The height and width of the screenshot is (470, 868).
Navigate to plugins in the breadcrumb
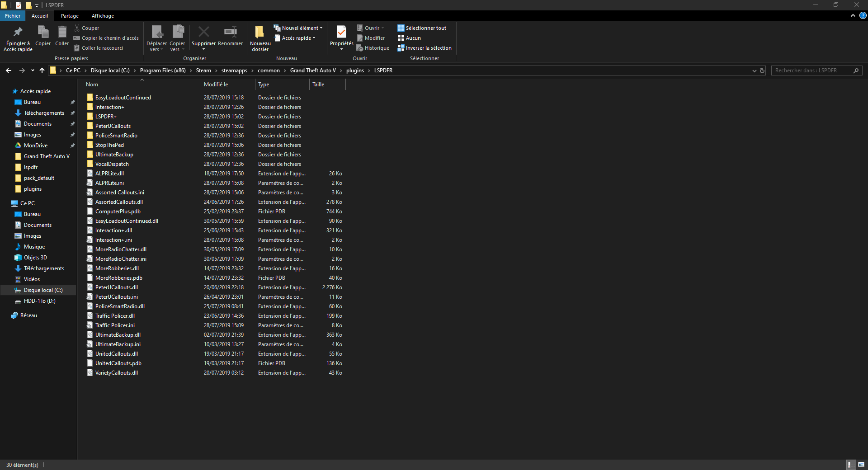pos(355,70)
